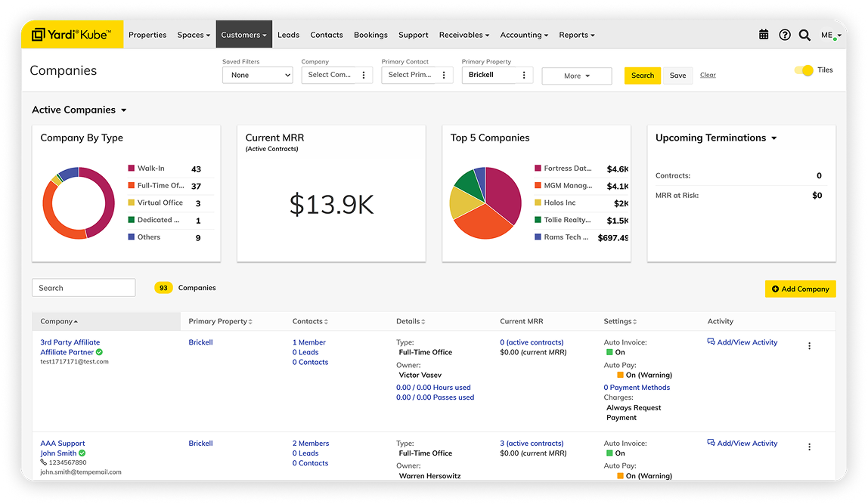Click the Clear filters link
Image resolution: width=868 pixels, height=504 pixels.
(x=708, y=76)
